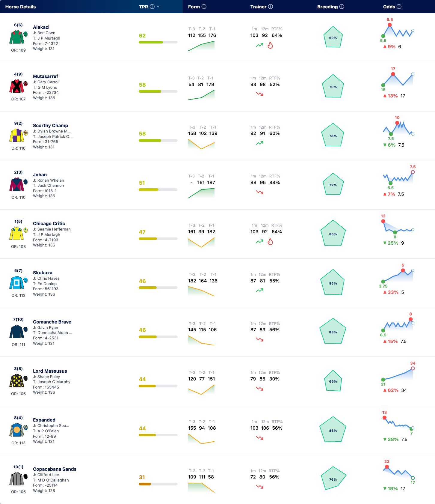This screenshot has height=504, width=435.
Task: Click Skukuza's 85% breeding pentagon
Action: pos(333,282)
